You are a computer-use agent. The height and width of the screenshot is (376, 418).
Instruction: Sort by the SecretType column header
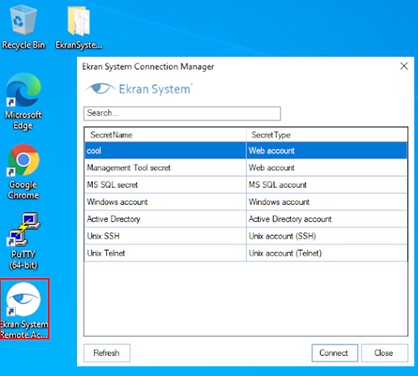327,135
